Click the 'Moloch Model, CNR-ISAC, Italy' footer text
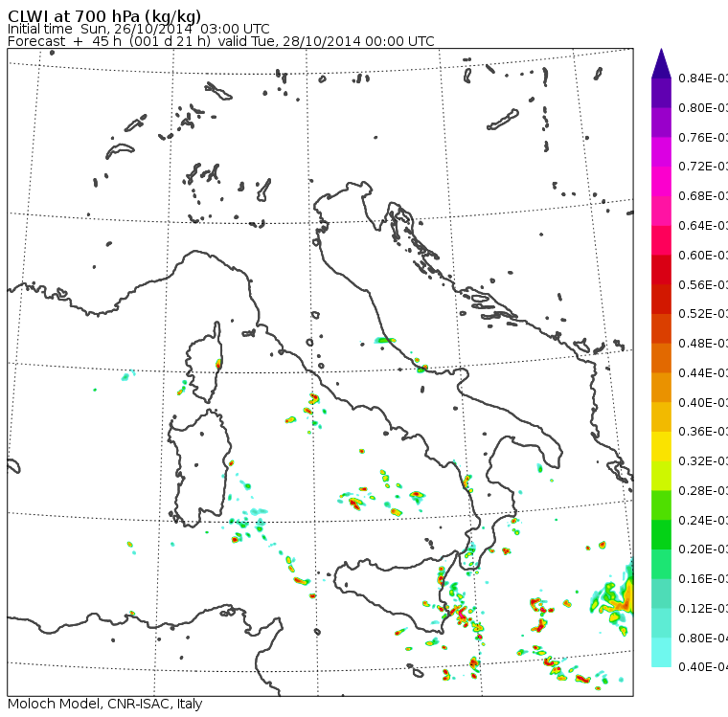 105,704
